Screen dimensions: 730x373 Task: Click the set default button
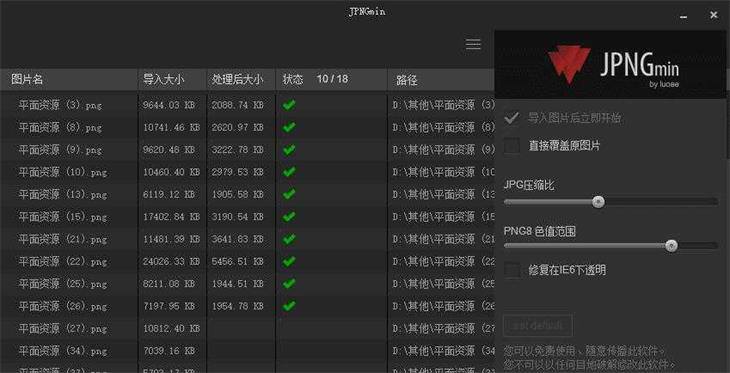click(538, 325)
